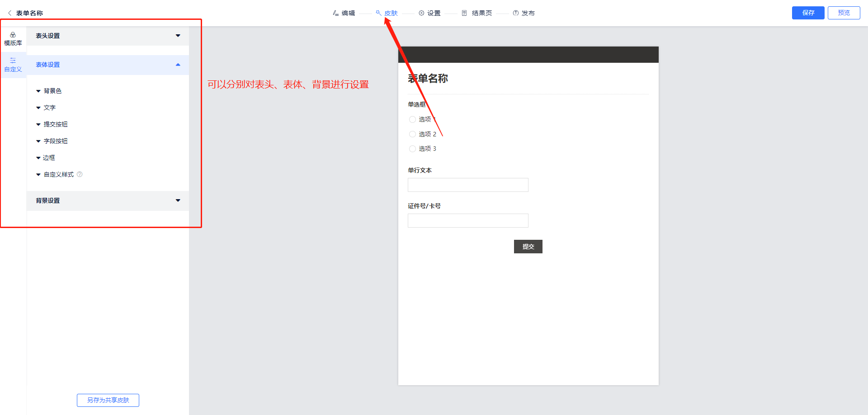
Task: Expand the 提交按钮 style option
Action: click(38, 125)
